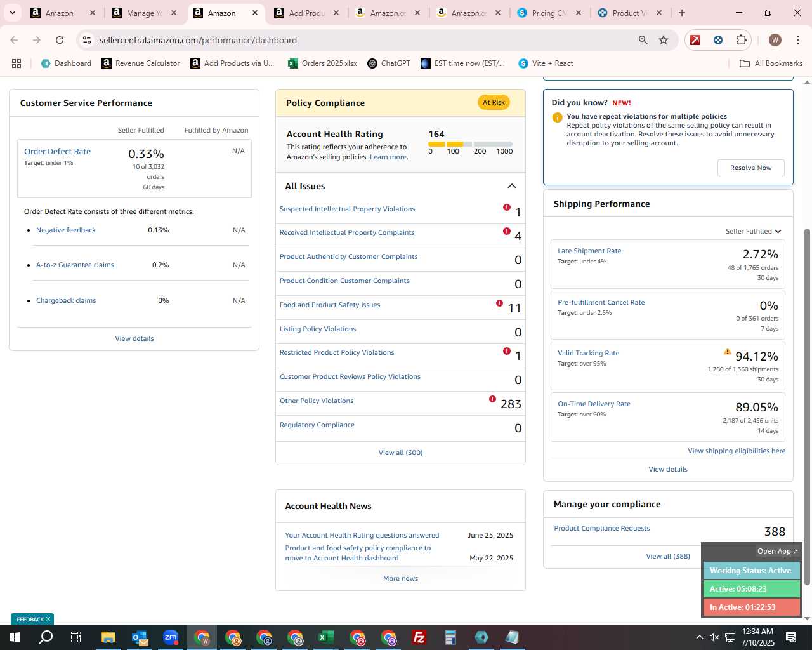Click the Account Health Rating score bar
Image resolution: width=812 pixels, height=650 pixels.
(x=470, y=144)
